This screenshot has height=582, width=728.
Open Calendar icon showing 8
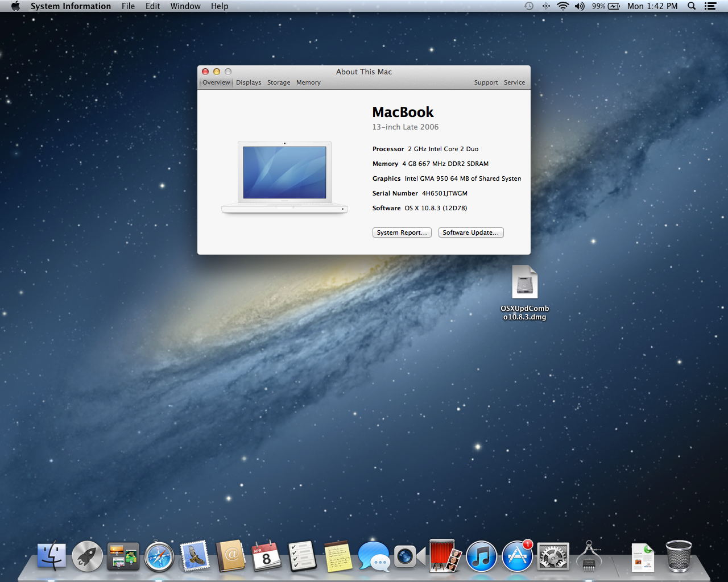pyautogui.click(x=266, y=556)
